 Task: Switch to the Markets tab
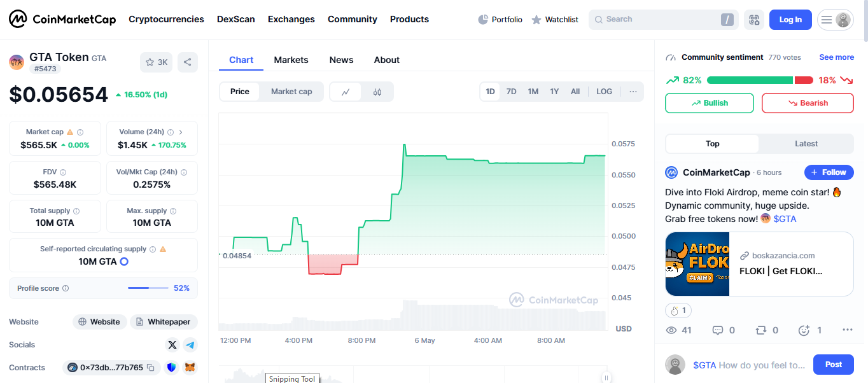[x=291, y=60]
